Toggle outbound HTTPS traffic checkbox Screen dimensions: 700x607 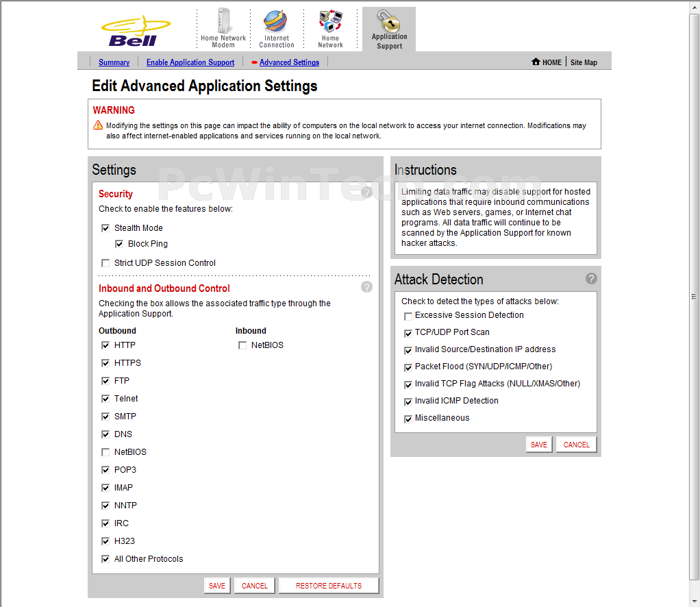(x=105, y=363)
